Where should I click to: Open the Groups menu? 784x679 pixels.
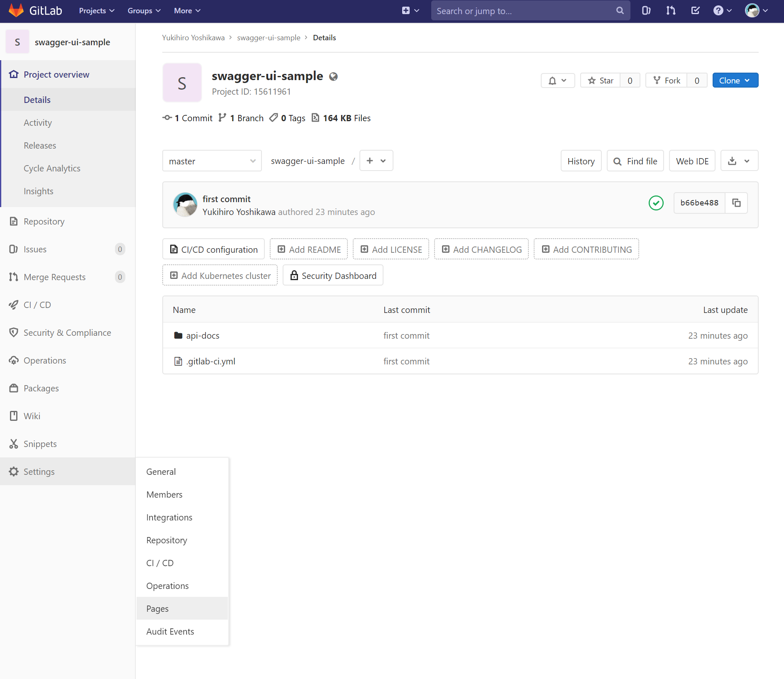tap(144, 11)
